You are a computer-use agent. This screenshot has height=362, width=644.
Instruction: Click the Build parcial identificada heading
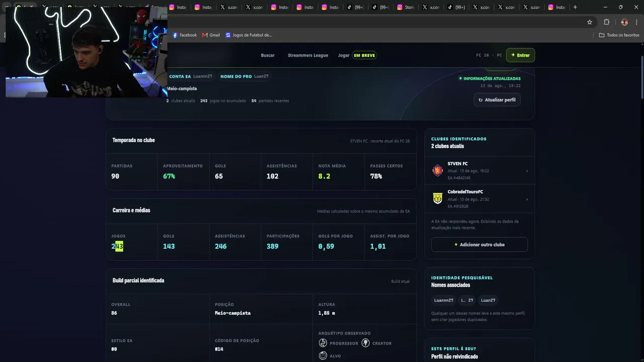[x=138, y=281]
